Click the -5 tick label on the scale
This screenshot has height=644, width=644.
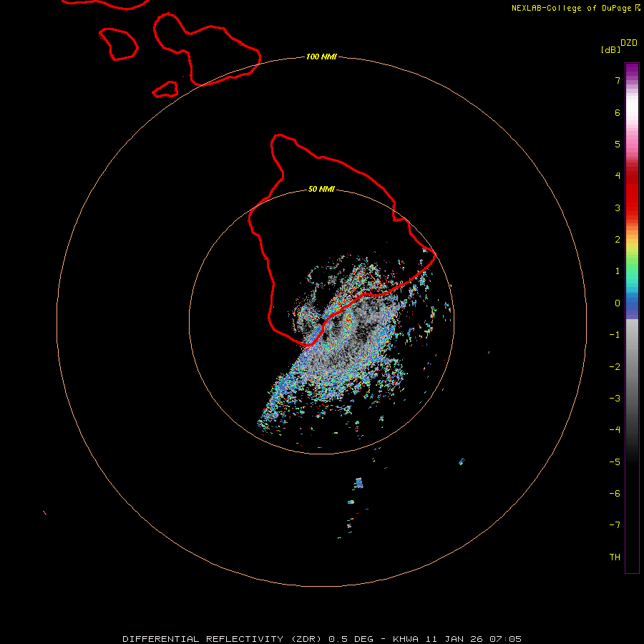point(615,462)
